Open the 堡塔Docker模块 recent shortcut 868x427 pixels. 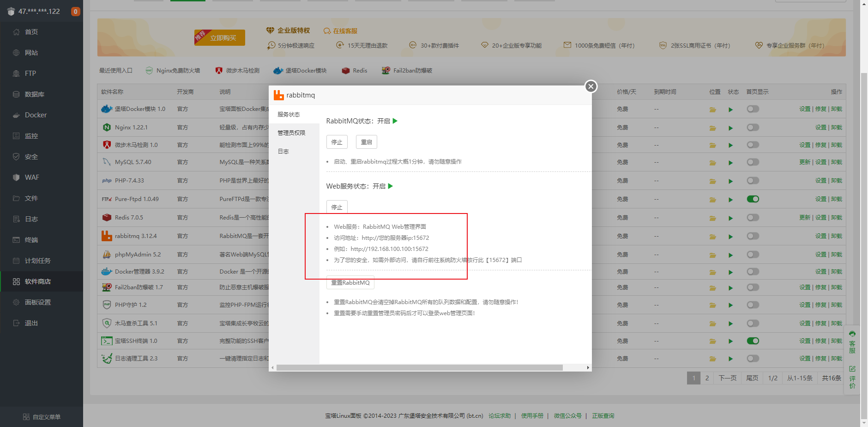click(300, 71)
